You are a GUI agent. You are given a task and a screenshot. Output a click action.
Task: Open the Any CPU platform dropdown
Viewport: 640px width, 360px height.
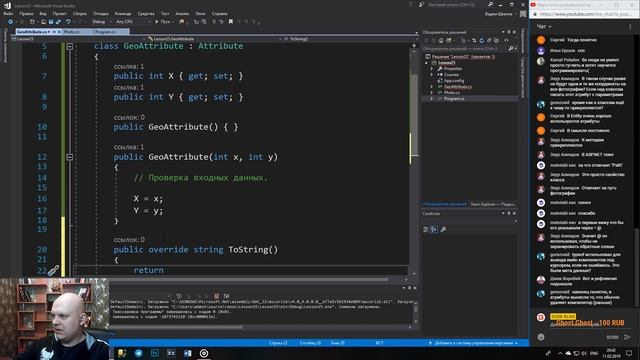pos(133,22)
